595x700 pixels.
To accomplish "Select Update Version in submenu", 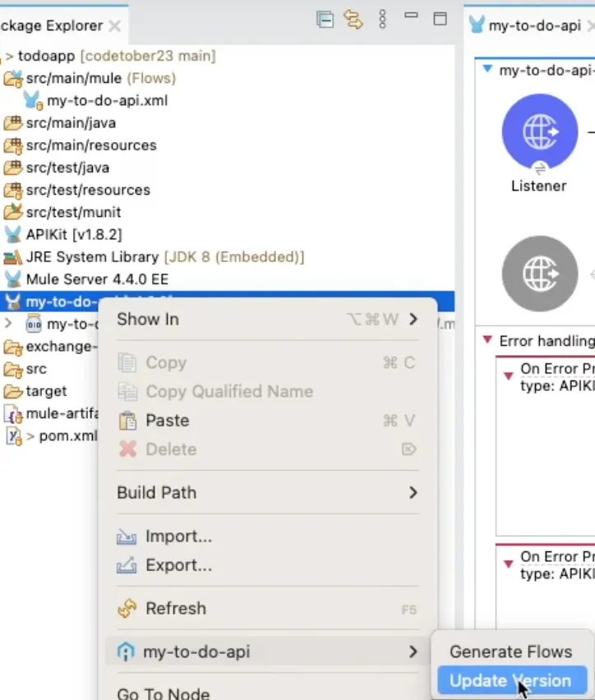I will pos(511,681).
